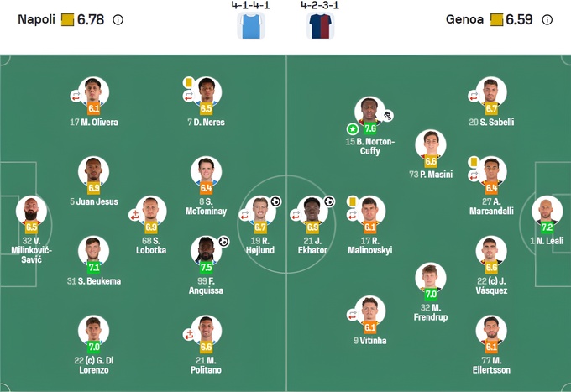Click the info icon next to Napoli's rating
The width and height of the screenshot is (571, 392).
(x=118, y=19)
